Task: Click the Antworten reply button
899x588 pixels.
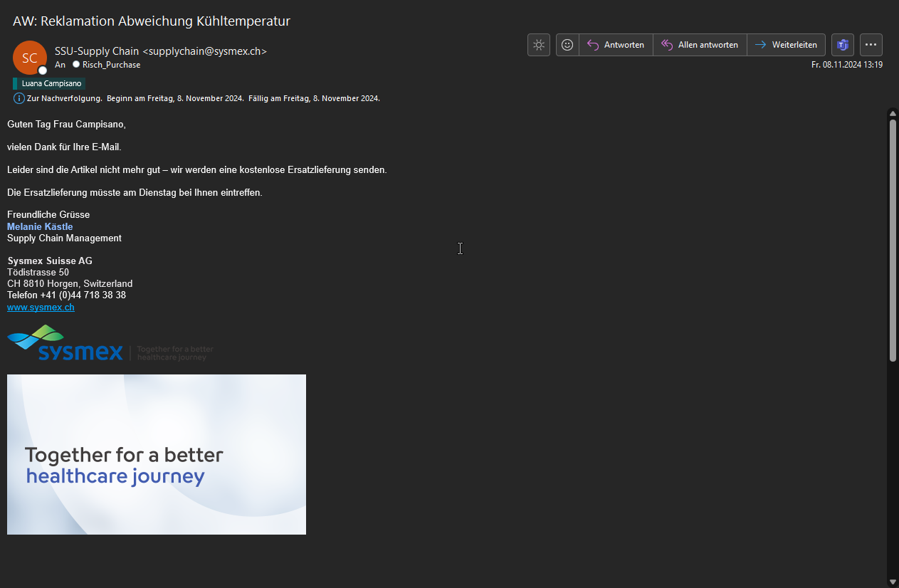Action: [616, 45]
